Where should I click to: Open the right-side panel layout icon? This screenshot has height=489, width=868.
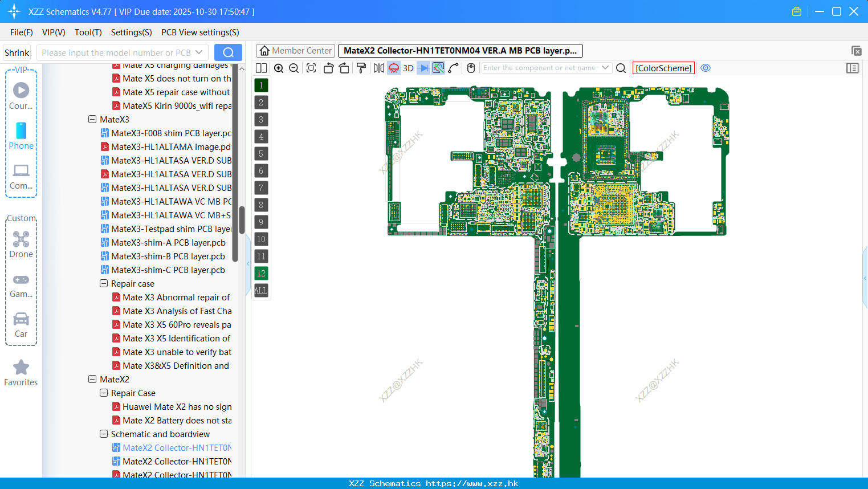click(x=853, y=68)
